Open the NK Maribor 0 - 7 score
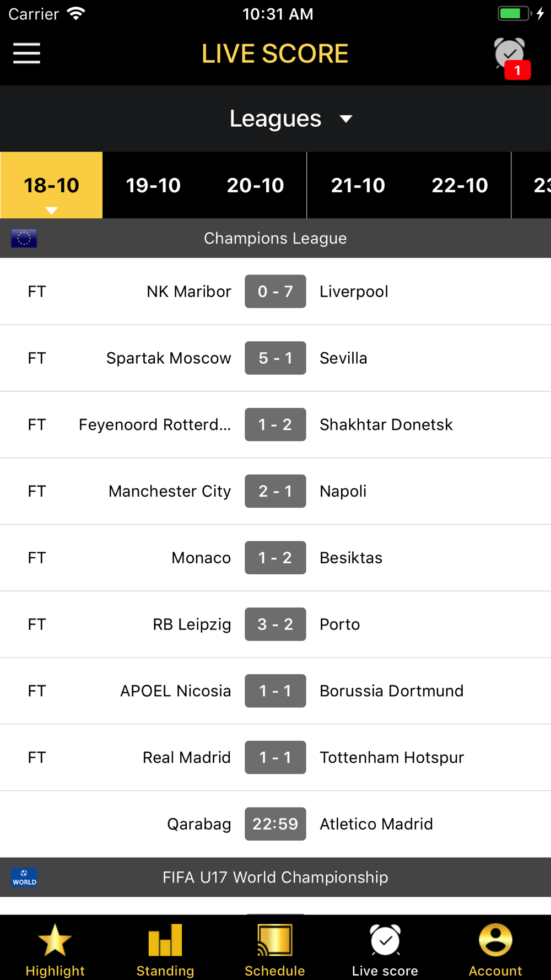Image resolution: width=551 pixels, height=980 pixels. pyautogui.click(x=275, y=292)
